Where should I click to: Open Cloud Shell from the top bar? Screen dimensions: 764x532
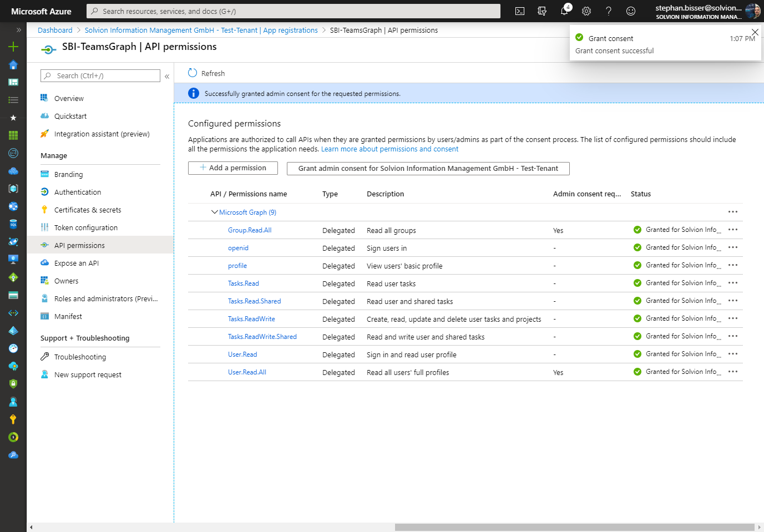pyautogui.click(x=520, y=11)
